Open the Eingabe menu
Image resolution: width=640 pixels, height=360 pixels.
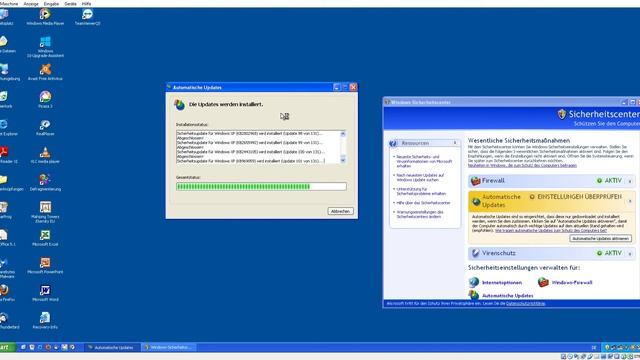coord(51,4)
